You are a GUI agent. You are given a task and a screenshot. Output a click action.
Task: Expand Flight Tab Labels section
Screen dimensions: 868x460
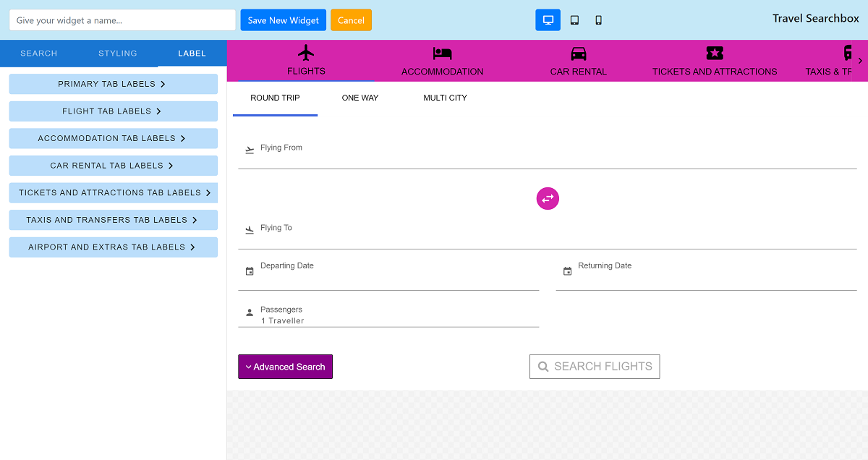pos(113,111)
